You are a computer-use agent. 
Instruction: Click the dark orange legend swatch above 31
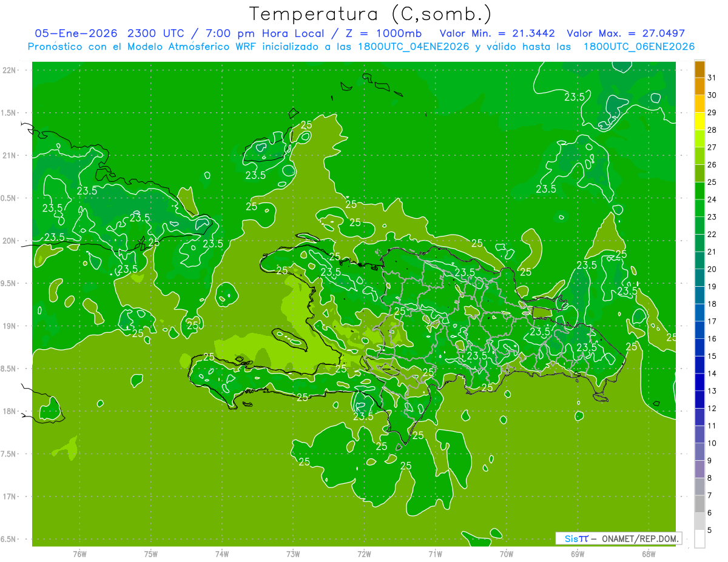[x=699, y=69]
